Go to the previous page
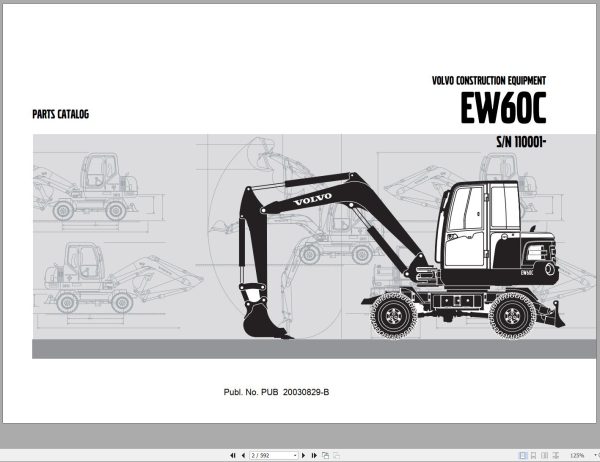The image size is (600, 462). [x=243, y=455]
